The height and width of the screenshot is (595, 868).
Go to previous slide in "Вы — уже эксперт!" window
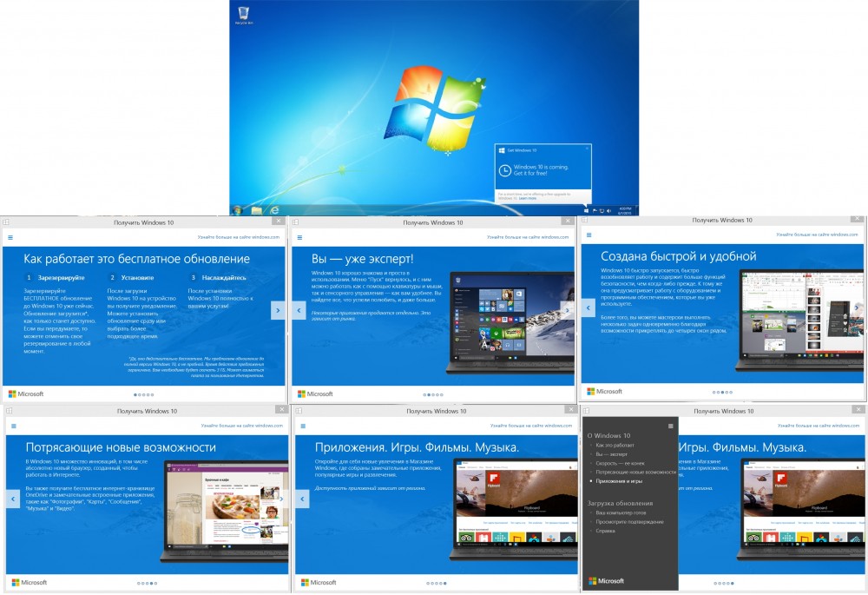(x=300, y=310)
